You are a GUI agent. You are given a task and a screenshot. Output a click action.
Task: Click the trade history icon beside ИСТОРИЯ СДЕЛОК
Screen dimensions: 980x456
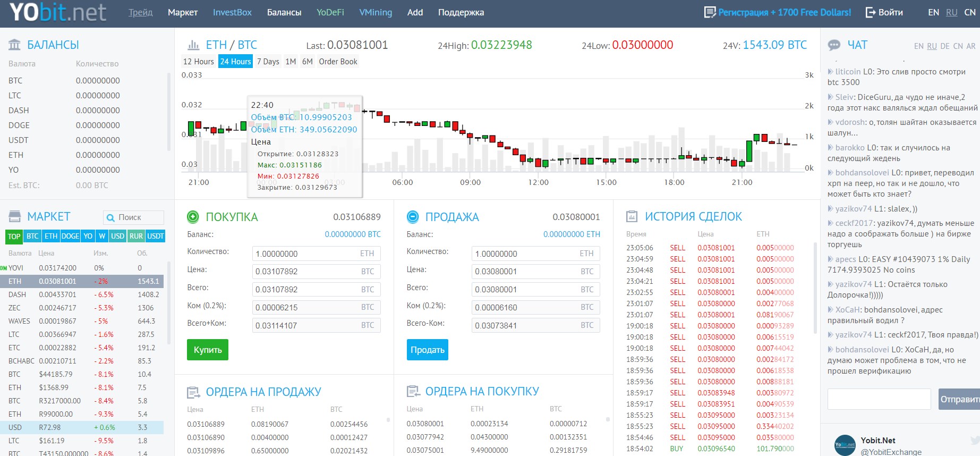[x=632, y=216]
